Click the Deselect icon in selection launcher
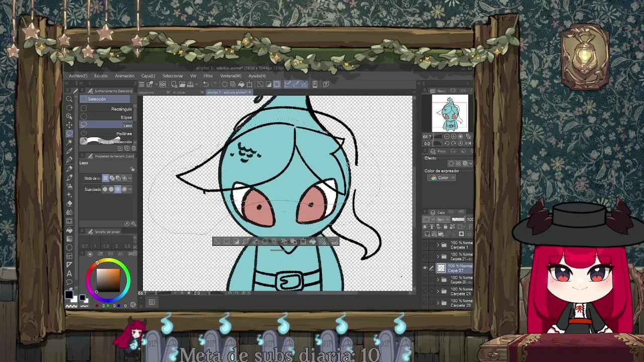The image size is (644, 362). [x=217, y=242]
